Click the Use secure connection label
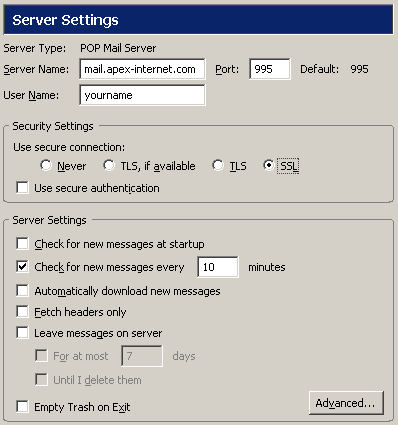The height and width of the screenshot is (425, 398). tap(69, 147)
